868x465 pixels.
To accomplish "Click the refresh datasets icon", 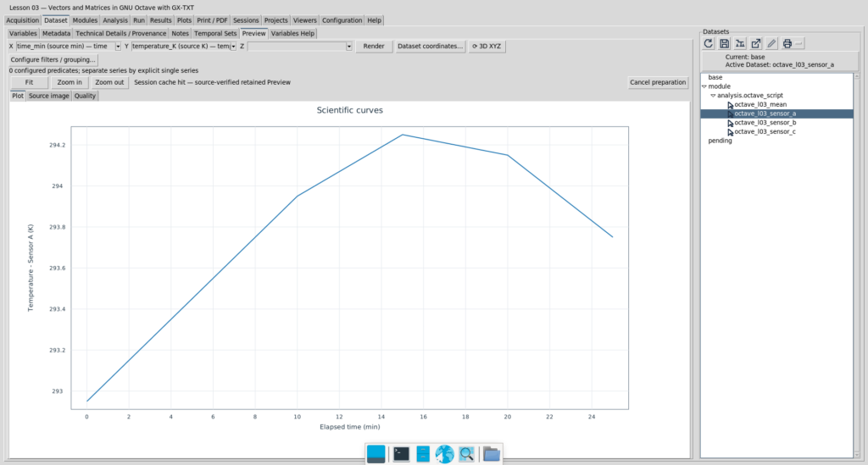I will point(708,43).
